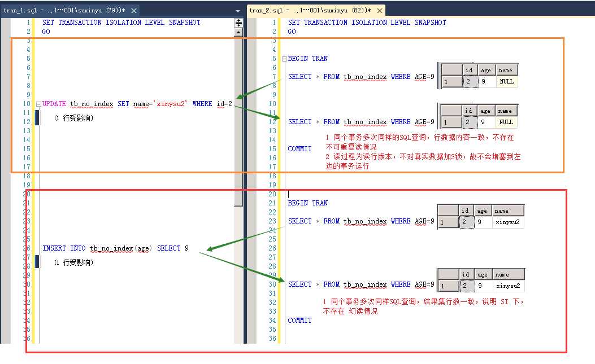Collapse the BEGIN TRAN block at line 5
Viewport: 595px width, 364px height.
(x=284, y=59)
